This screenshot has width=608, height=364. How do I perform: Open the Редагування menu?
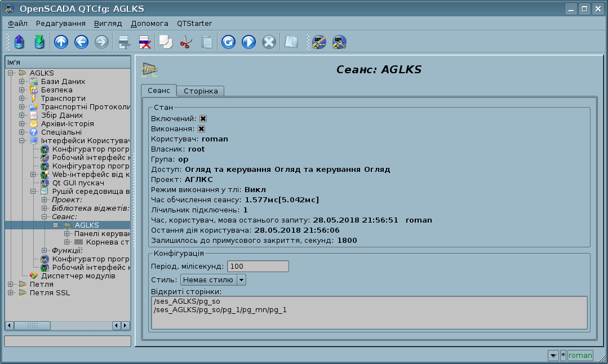coord(60,24)
